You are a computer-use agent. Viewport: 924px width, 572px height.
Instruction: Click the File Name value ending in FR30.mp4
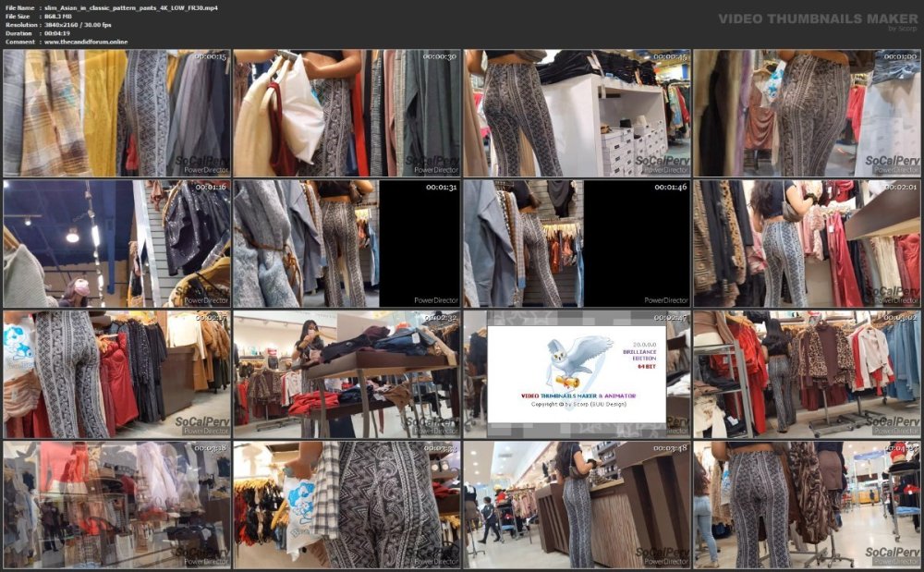[131, 7]
